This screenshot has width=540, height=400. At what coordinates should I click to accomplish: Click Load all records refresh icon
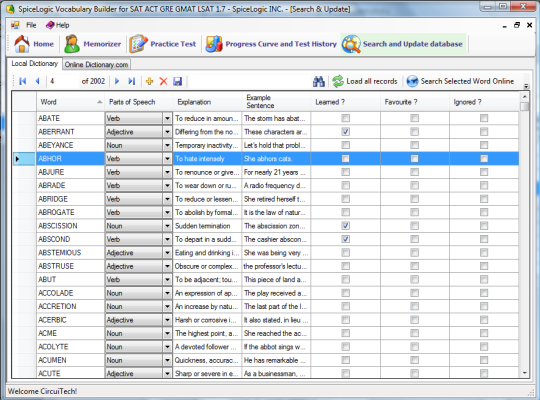click(338, 81)
